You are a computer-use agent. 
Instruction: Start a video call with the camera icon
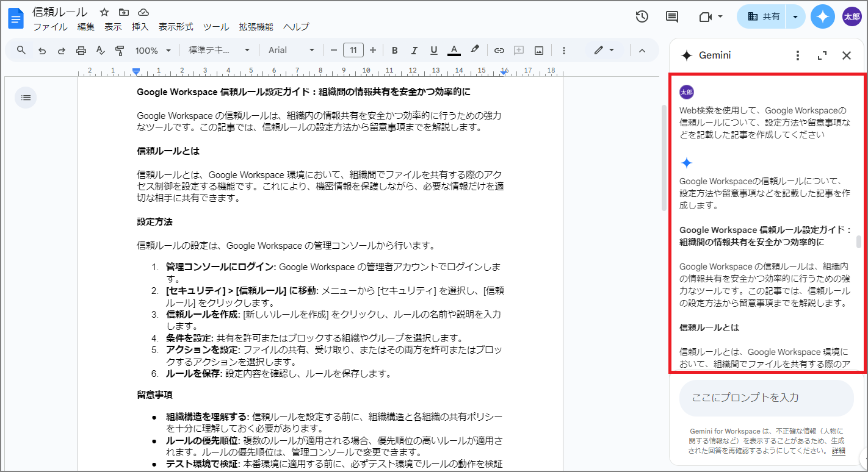(x=706, y=16)
